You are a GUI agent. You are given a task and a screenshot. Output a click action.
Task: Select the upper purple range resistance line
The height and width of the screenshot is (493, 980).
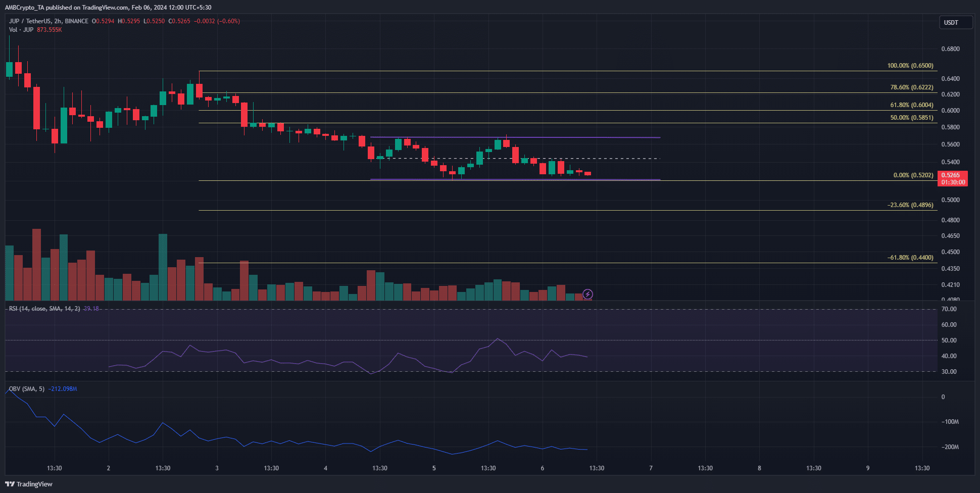tap(515, 137)
